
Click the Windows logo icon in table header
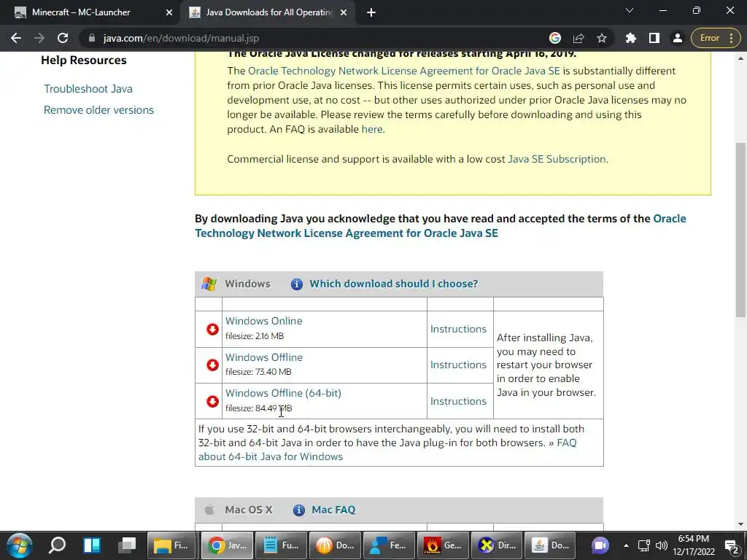click(209, 284)
